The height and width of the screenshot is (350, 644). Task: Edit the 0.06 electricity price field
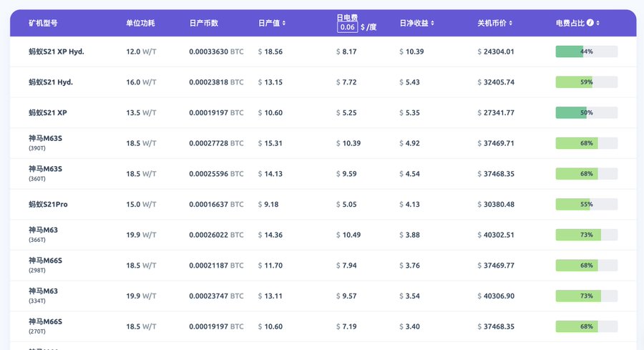pos(348,27)
